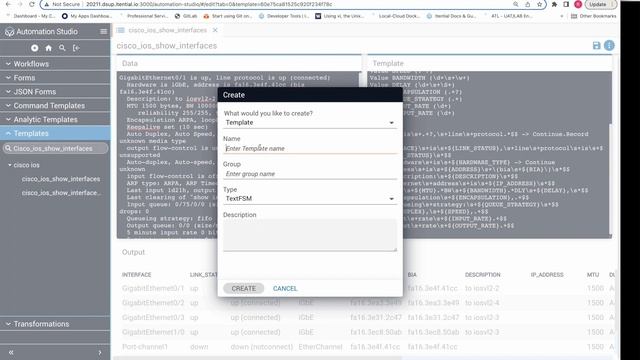Image resolution: width=640 pixels, height=360 pixels.
Task: Open the info circle icon
Action: [609, 45]
